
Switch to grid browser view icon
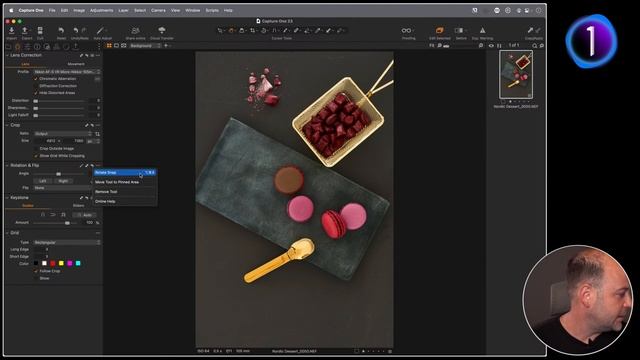[109, 46]
